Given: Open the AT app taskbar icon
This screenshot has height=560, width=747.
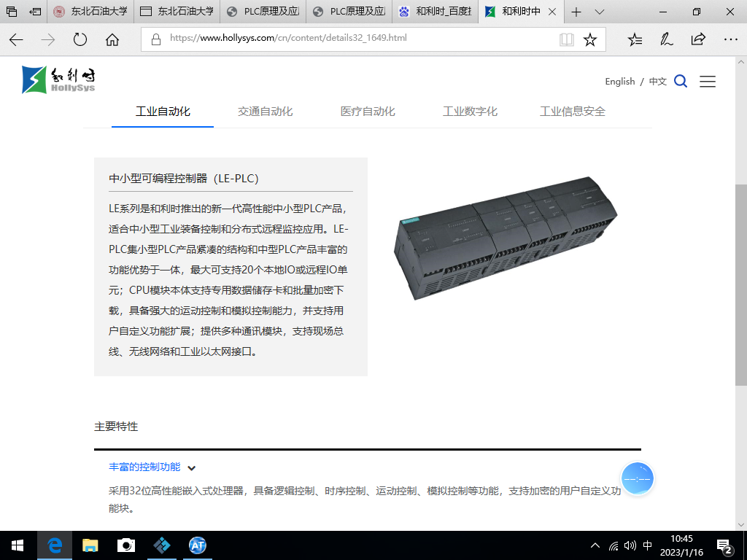Looking at the screenshot, I should pyautogui.click(x=197, y=545).
